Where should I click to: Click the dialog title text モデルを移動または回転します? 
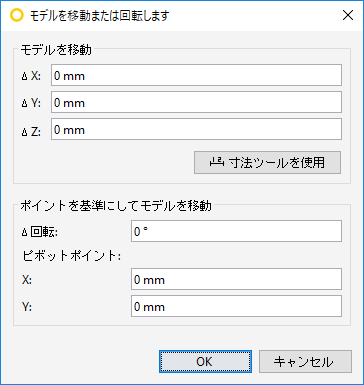(100, 16)
